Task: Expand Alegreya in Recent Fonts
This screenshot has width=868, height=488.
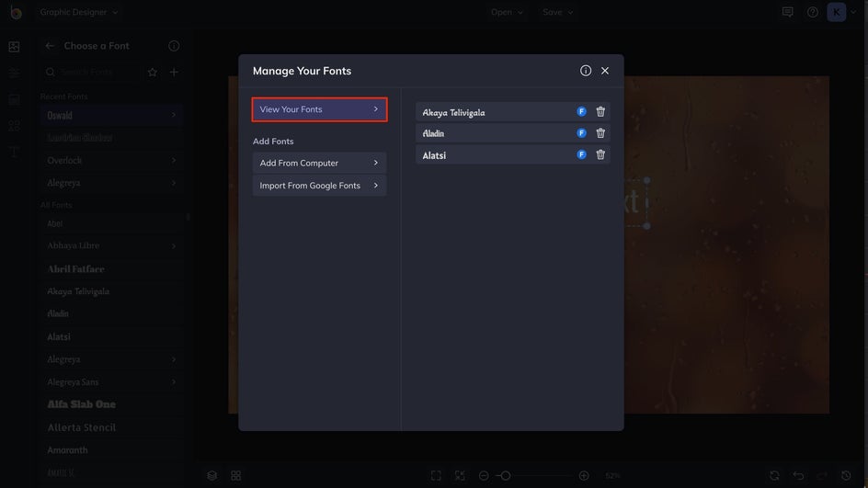Action: [x=173, y=183]
